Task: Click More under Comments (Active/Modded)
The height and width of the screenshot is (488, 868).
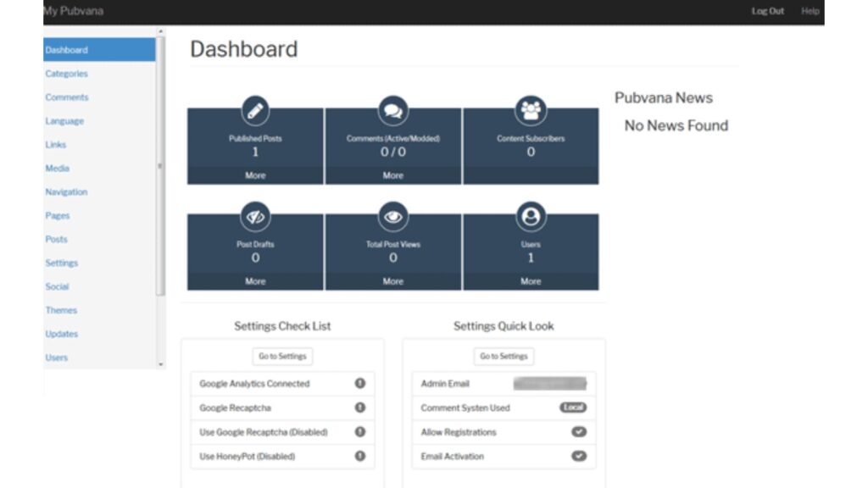Action: [393, 175]
